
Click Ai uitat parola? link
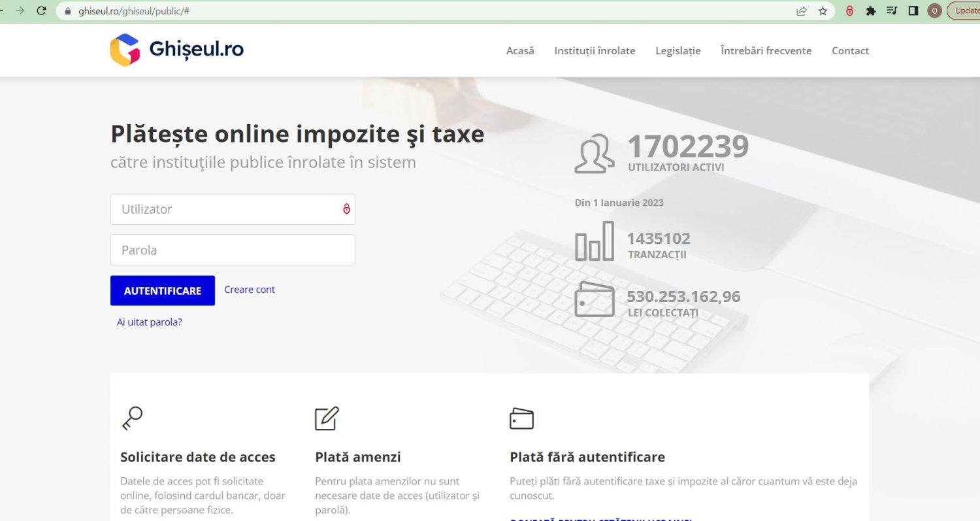149,322
